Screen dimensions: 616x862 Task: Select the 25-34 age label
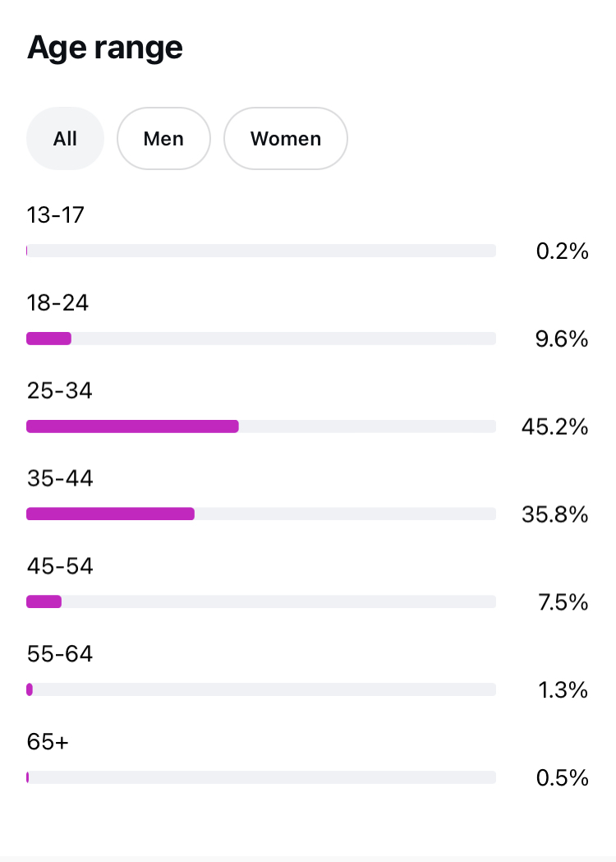(60, 391)
